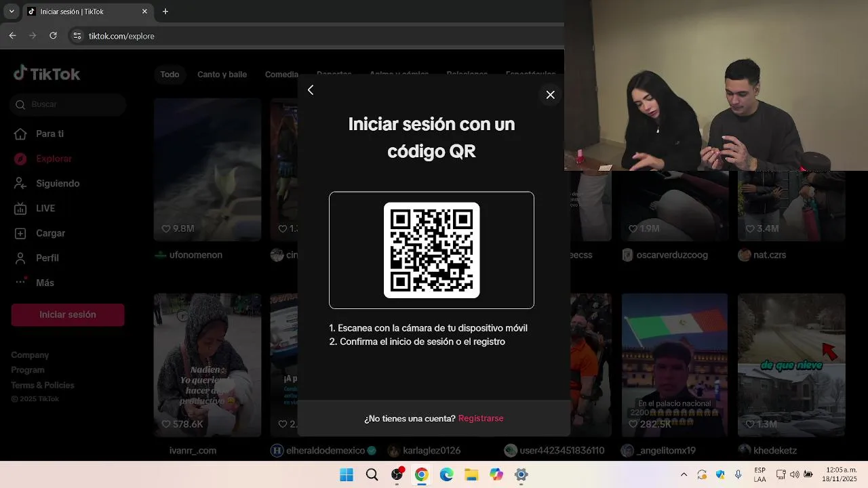
Task: Open Microsoft Edge from taskbar
Action: [x=446, y=474]
